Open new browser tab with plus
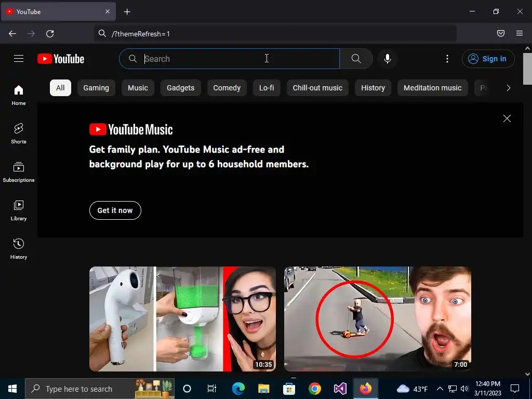 (127, 12)
